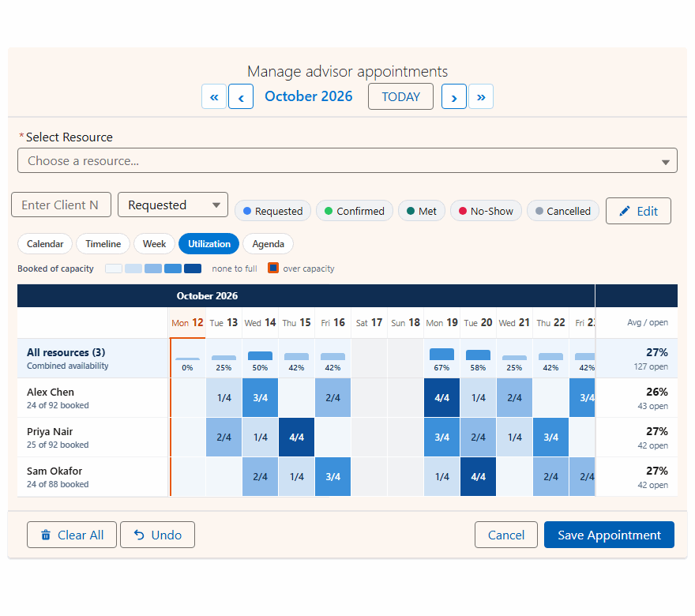Select the Thu 22 column header
The image size is (695, 616).
pyautogui.click(x=551, y=323)
